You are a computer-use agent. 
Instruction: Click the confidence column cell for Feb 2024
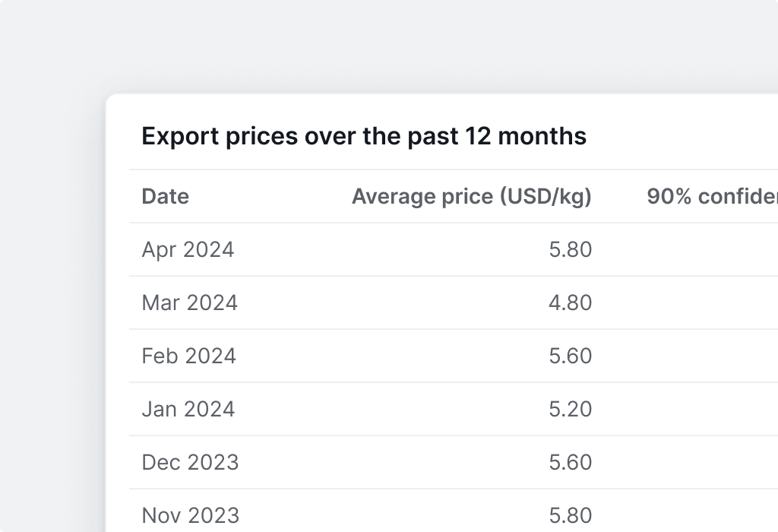pyautogui.click(x=711, y=356)
